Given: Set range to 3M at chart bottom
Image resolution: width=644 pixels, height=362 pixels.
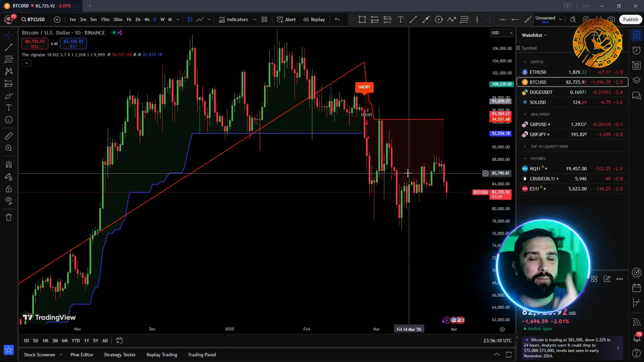Looking at the screenshot, I should 55,341.
